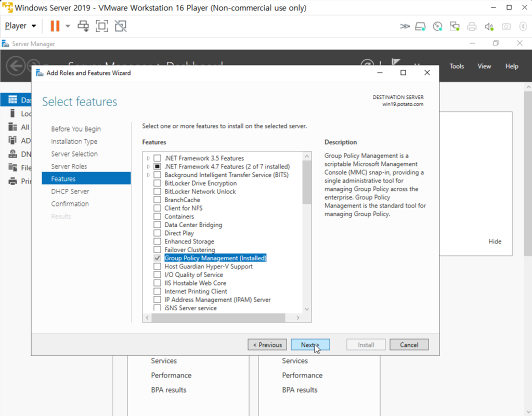Click features list scroll down arrow
532x416 pixels.
307,309
